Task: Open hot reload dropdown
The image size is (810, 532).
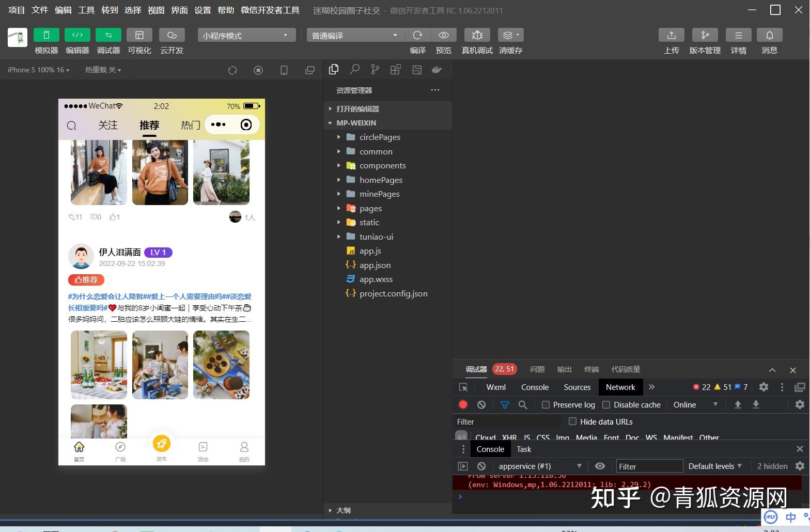Action: pos(103,70)
